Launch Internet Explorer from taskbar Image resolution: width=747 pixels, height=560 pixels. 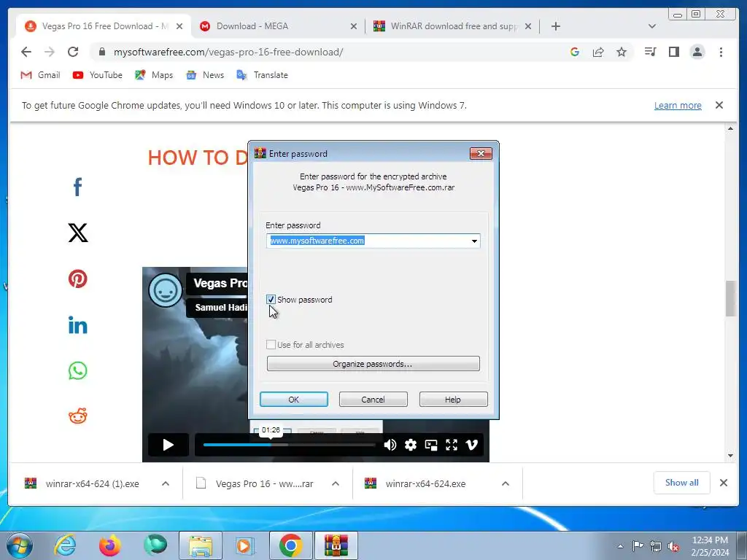click(65, 545)
